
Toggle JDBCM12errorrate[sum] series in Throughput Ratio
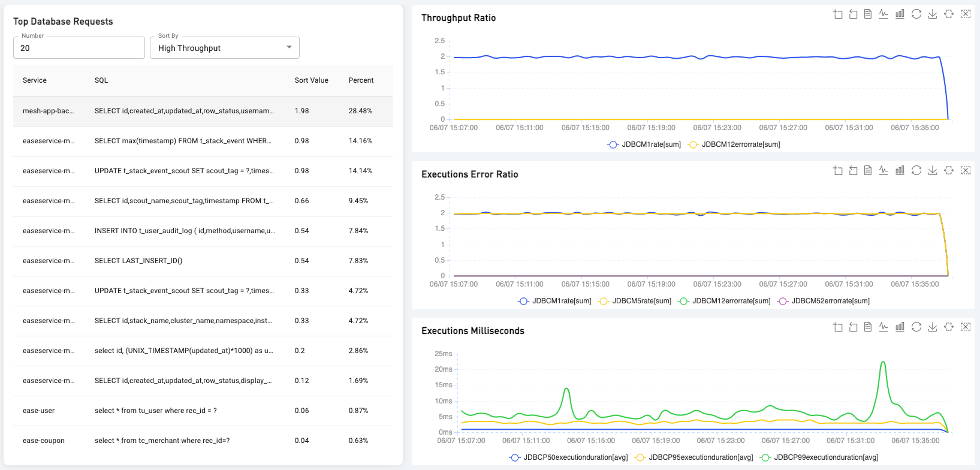coord(734,144)
